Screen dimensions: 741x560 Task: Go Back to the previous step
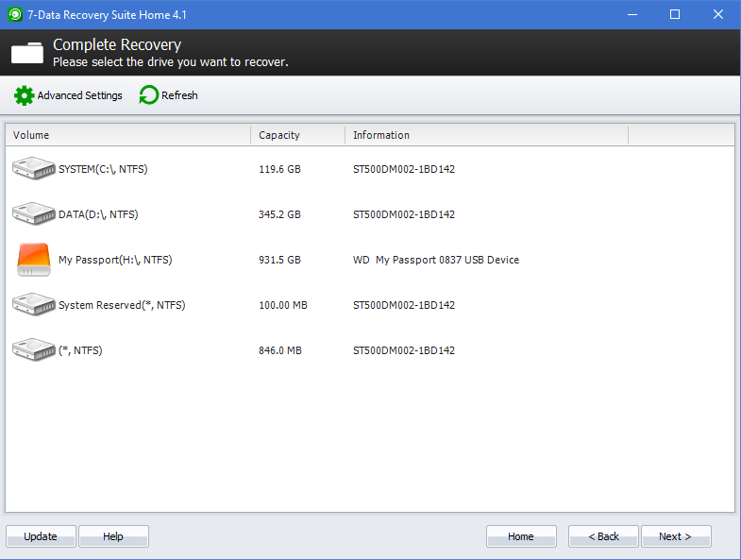click(x=603, y=536)
